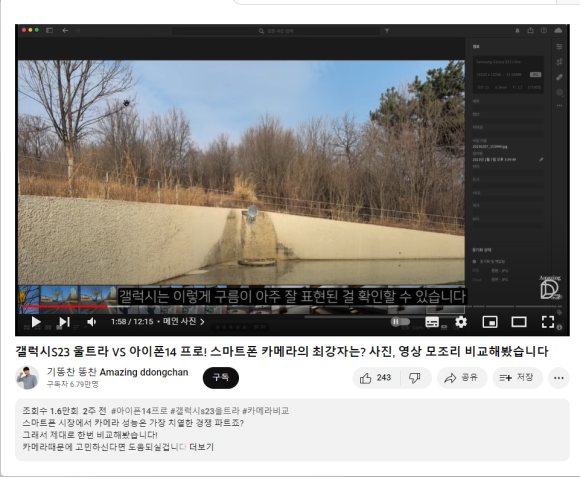580x477 pixels.
Task: Open the #아이폰14프로 hashtag link
Action: click(139, 411)
